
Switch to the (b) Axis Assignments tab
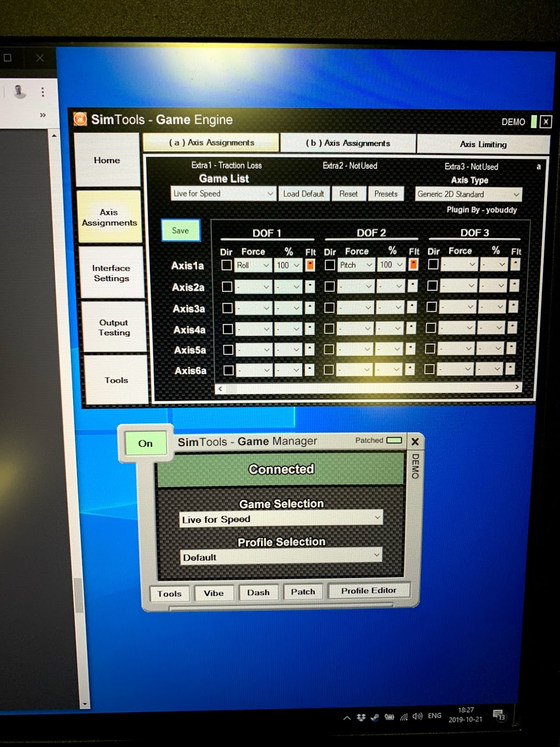[x=348, y=143]
